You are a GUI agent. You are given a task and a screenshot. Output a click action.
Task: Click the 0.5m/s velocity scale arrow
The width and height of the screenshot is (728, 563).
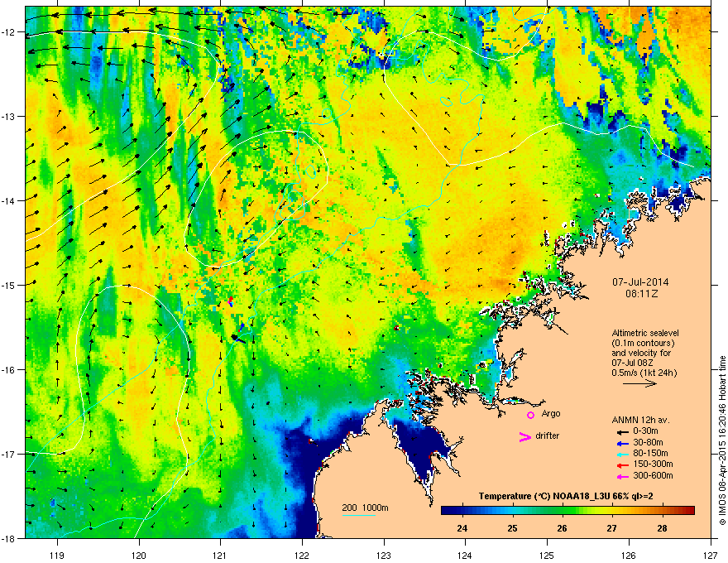point(639,383)
